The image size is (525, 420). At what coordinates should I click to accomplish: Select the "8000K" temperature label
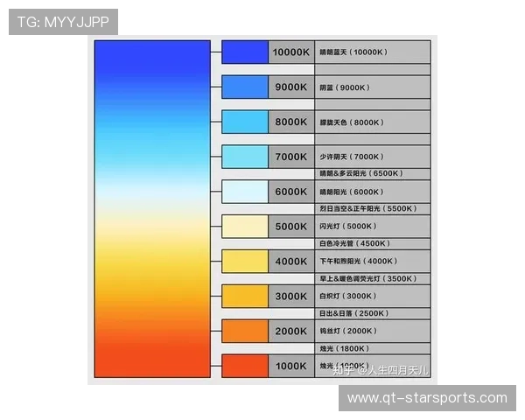click(x=291, y=122)
